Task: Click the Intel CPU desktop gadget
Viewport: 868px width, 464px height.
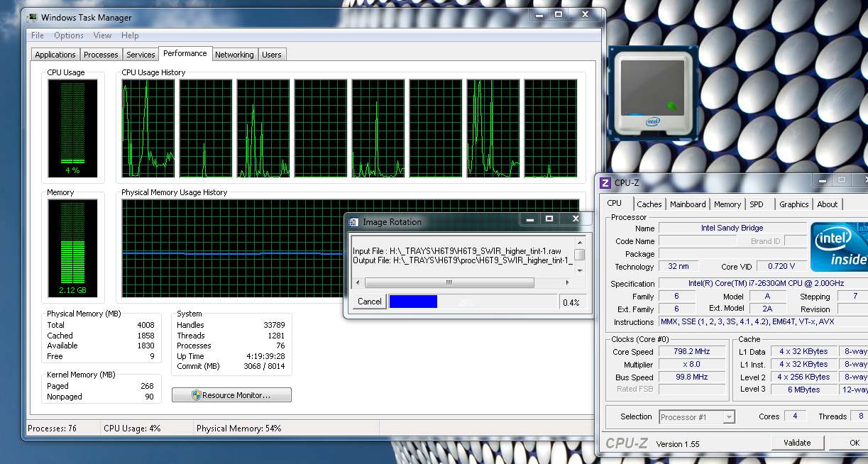Action: click(x=653, y=92)
